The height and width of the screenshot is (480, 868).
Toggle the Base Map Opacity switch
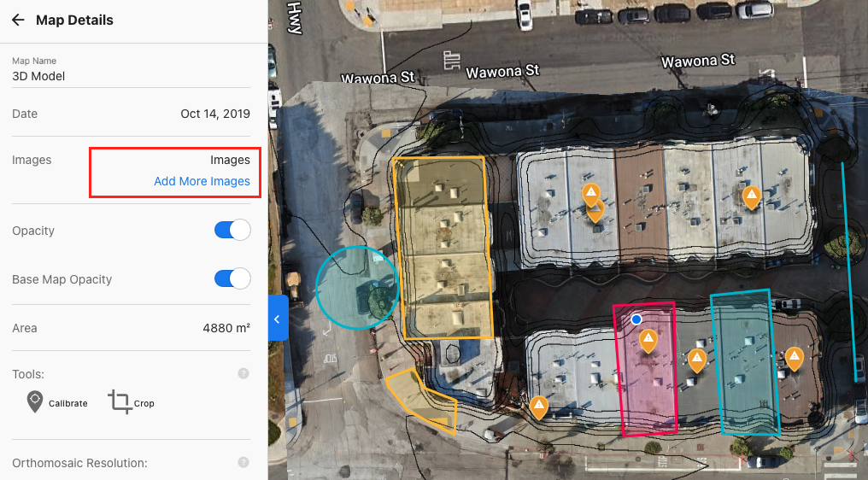coord(232,278)
